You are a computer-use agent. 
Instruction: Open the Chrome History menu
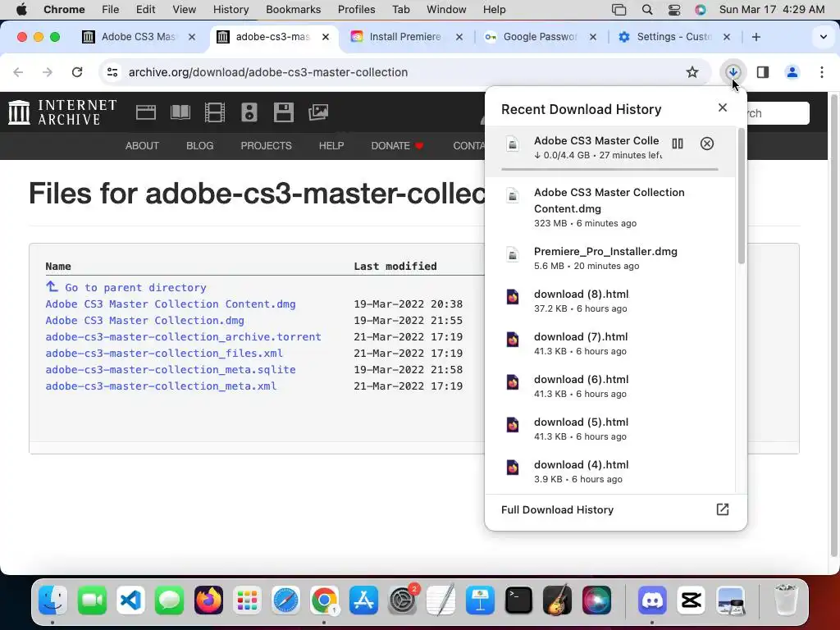(231, 10)
